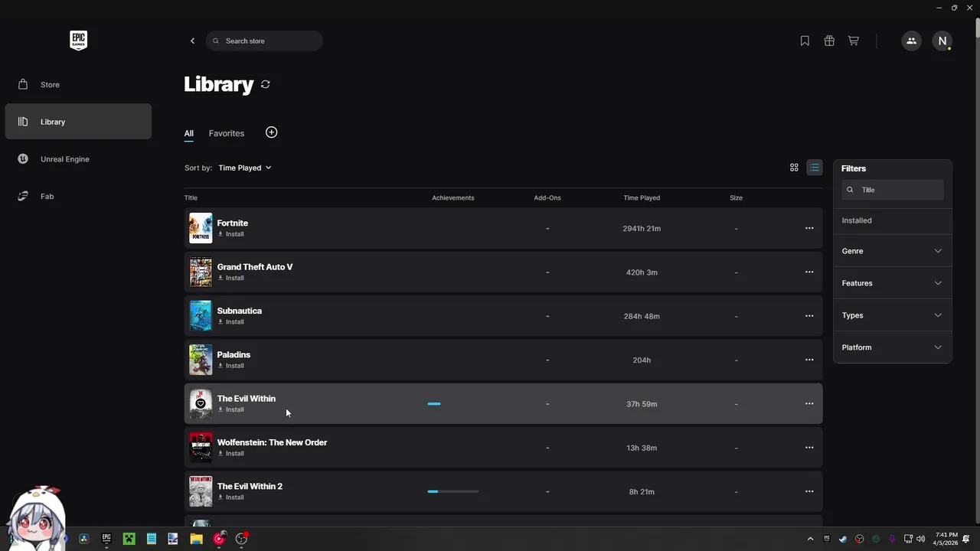980x551 pixels.
Task: Install The Evil Within
Action: (231, 409)
